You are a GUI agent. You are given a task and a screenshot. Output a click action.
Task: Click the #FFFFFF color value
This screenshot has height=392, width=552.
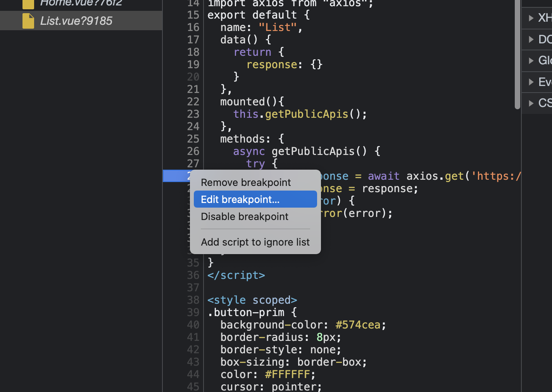coord(287,374)
